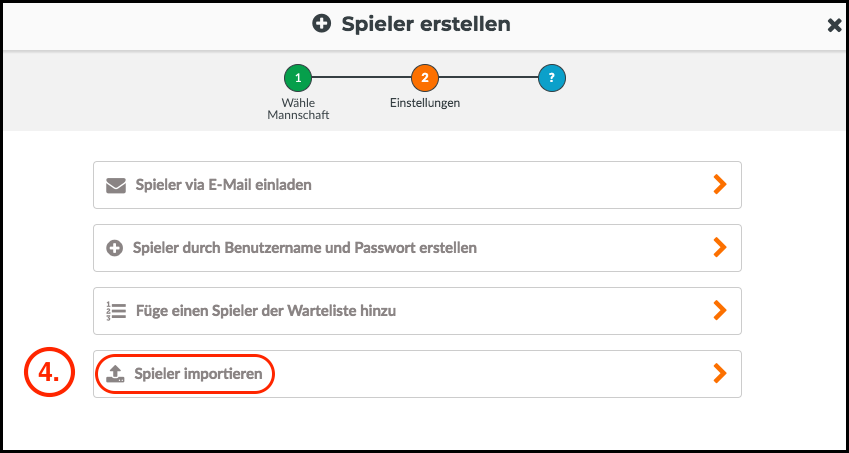
Task: Select Spieler importieren option
Action: 417,373
